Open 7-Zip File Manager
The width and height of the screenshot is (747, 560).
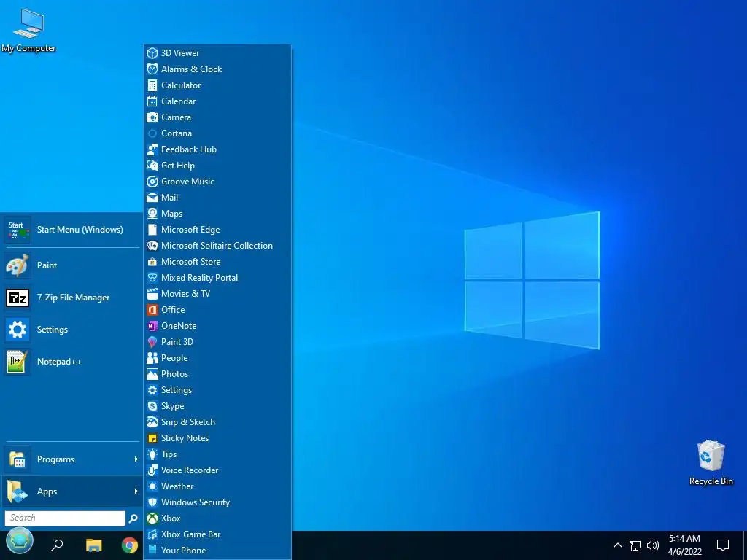[x=72, y=297]
